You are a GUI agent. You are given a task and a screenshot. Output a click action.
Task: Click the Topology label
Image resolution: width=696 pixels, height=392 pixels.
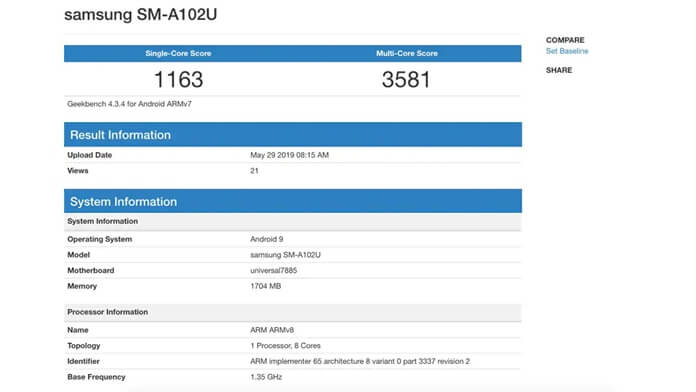pos(84,345)
